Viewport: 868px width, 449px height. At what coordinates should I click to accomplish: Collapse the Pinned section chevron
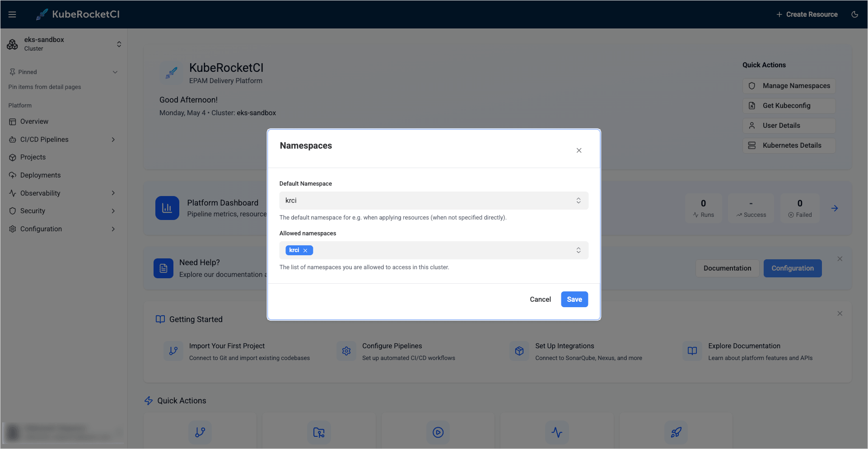coord(115,72)
